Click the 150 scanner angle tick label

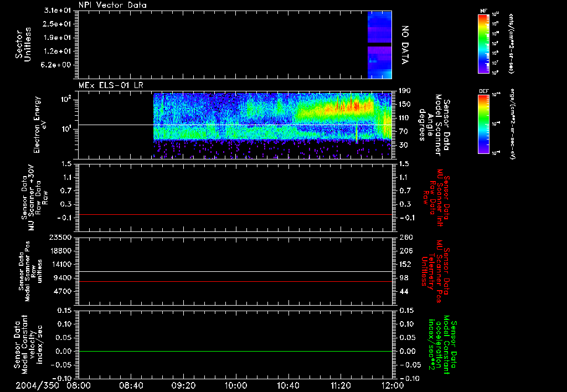coord(405,104)
